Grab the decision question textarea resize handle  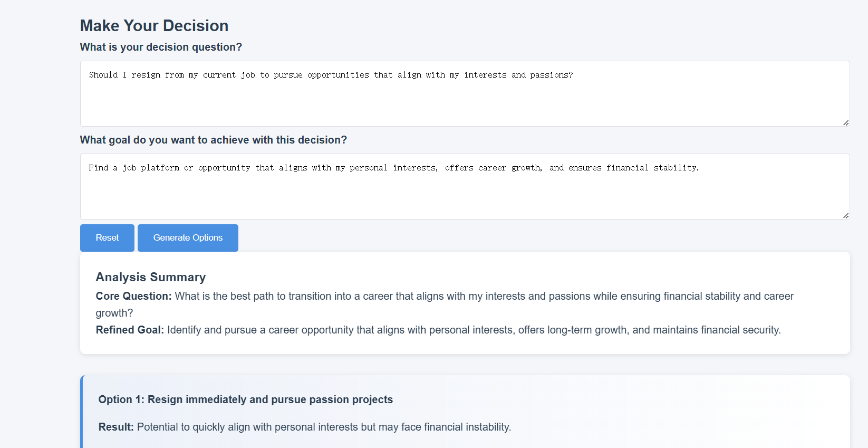845,122
